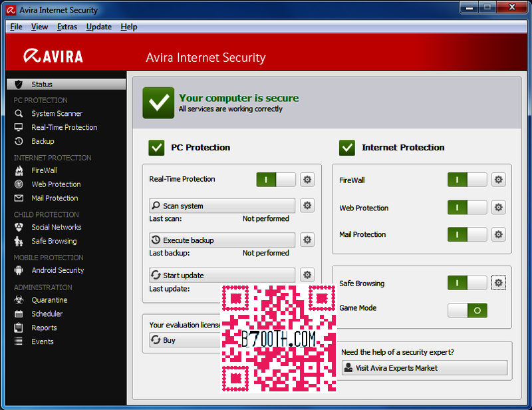Open Scan system settings gear
The height and width of the screenshot is (410, 532).
(x=307, y=206)
